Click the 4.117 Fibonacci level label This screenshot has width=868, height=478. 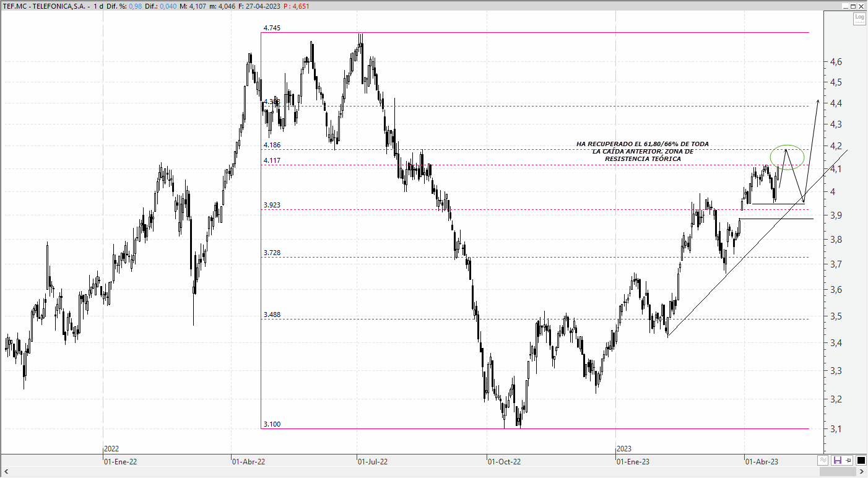point(272,160)
